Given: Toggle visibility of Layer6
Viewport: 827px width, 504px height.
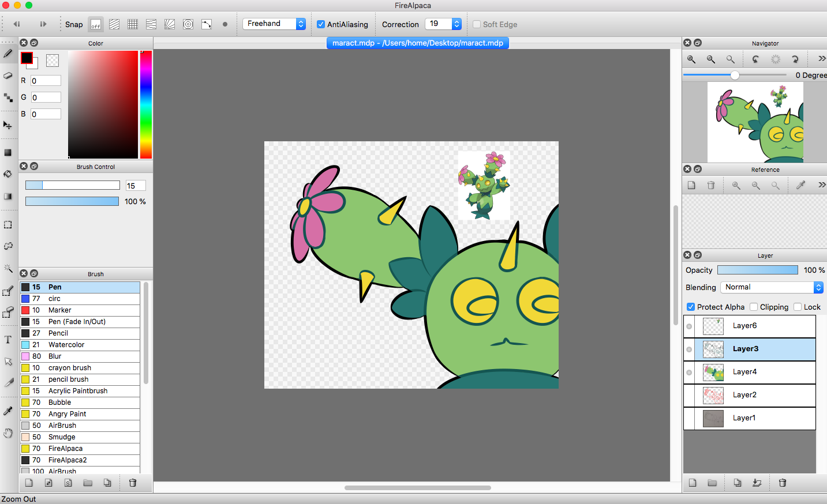Looking at the screenshot, I should 689,326.
